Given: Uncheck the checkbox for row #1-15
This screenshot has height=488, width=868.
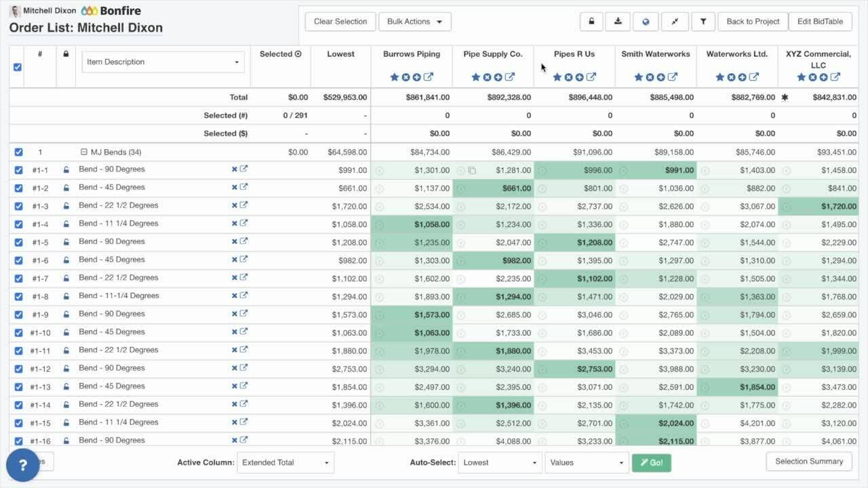Looking at the screenshot, I should coord(18,423).
